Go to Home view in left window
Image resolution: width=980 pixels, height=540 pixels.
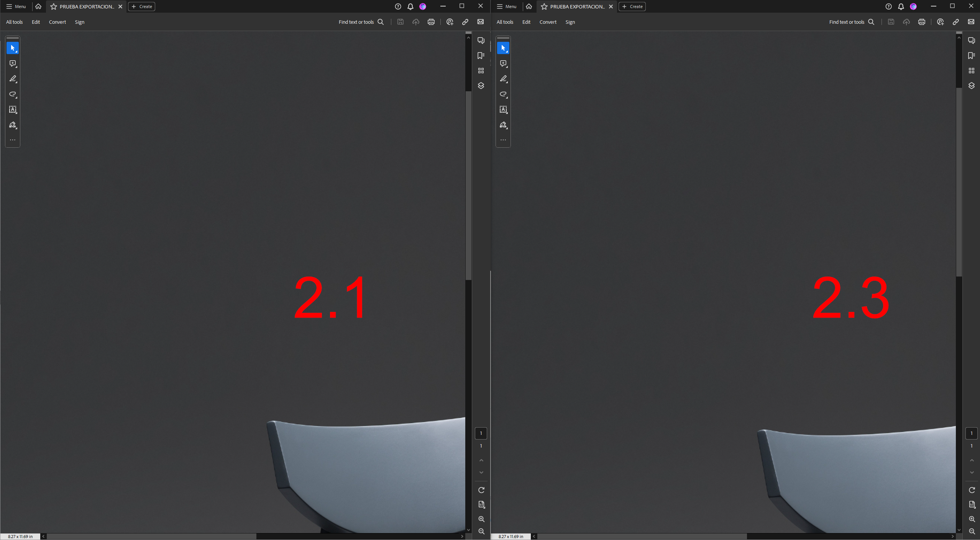(x=38, y=7)
